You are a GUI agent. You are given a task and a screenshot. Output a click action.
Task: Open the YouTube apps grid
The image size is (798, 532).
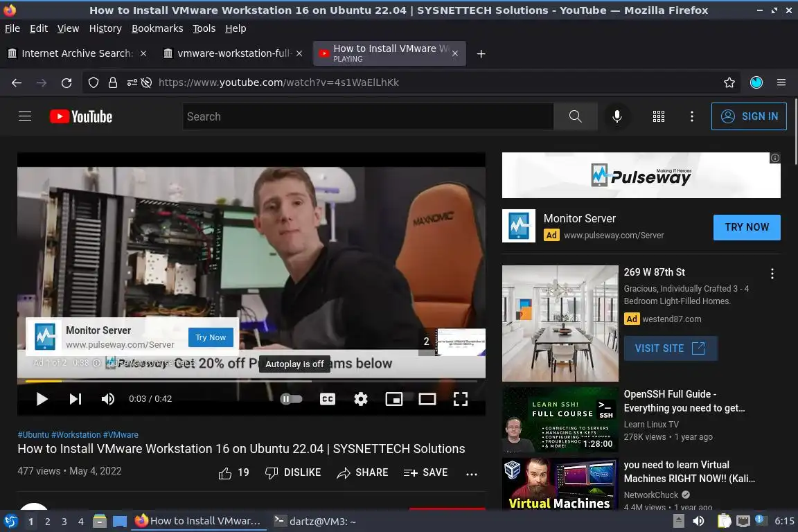pyautogui.click(x=659, y=116)
